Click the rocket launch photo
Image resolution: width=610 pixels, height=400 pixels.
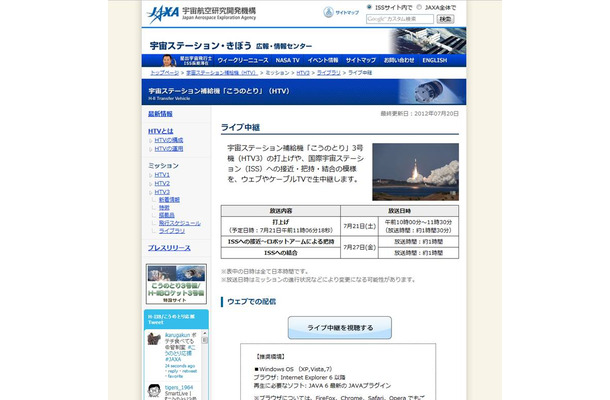[x=415, y=172]
